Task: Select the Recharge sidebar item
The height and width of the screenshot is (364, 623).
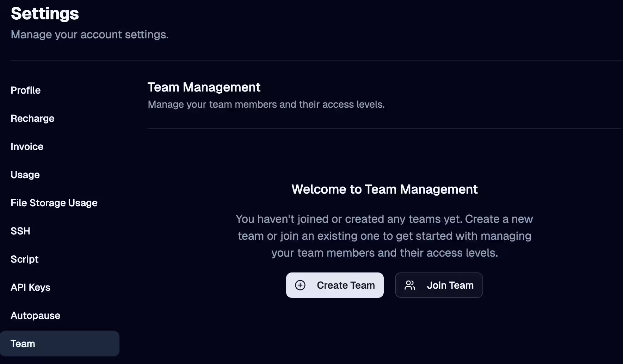Action: (32, 118)
